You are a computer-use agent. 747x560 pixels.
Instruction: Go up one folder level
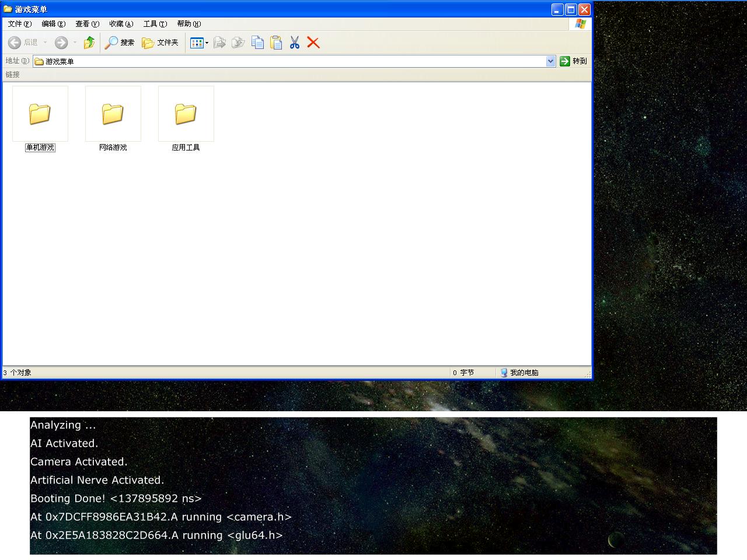(89, 43)
